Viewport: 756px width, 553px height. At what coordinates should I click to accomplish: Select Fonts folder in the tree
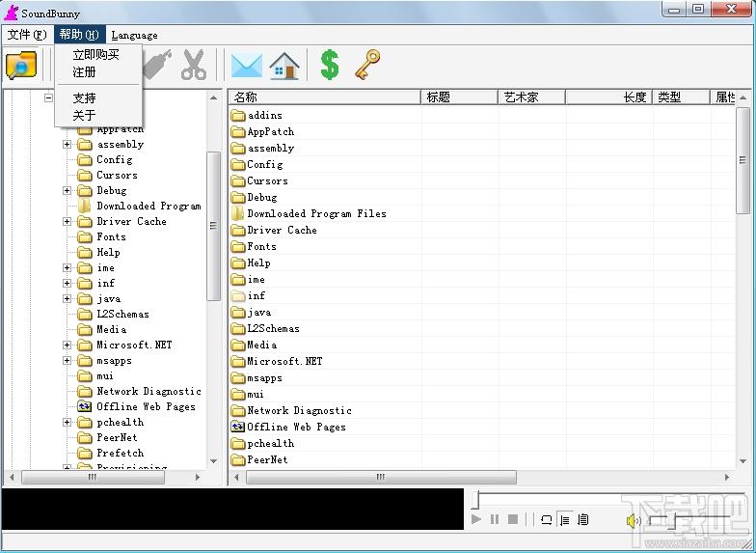[x=112, y=237]
